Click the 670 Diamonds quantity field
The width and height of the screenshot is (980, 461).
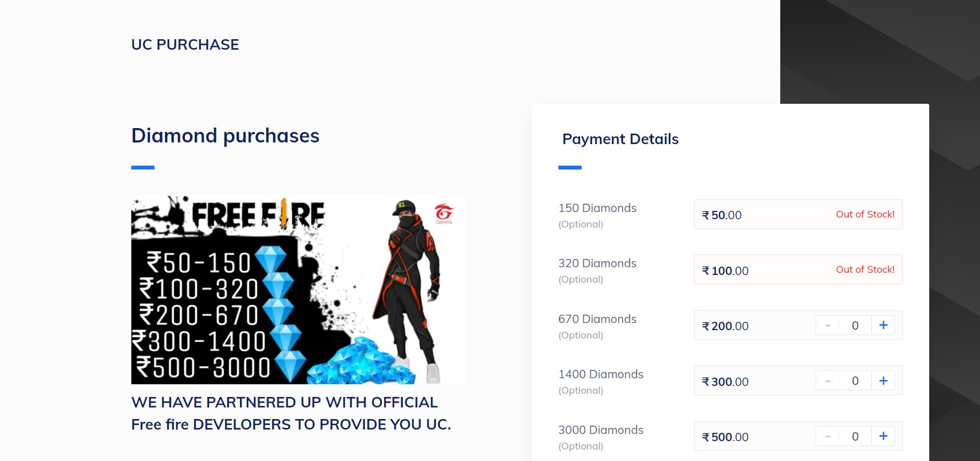pos(855,325)
